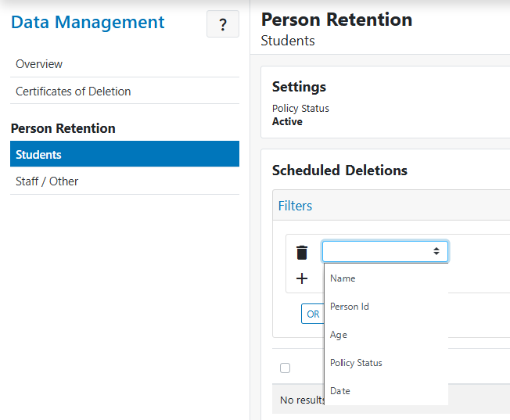This screenshot has width=510, height=420.
Task: Open the Overview page
Action: pyautogui.click(x=39, y=64)
